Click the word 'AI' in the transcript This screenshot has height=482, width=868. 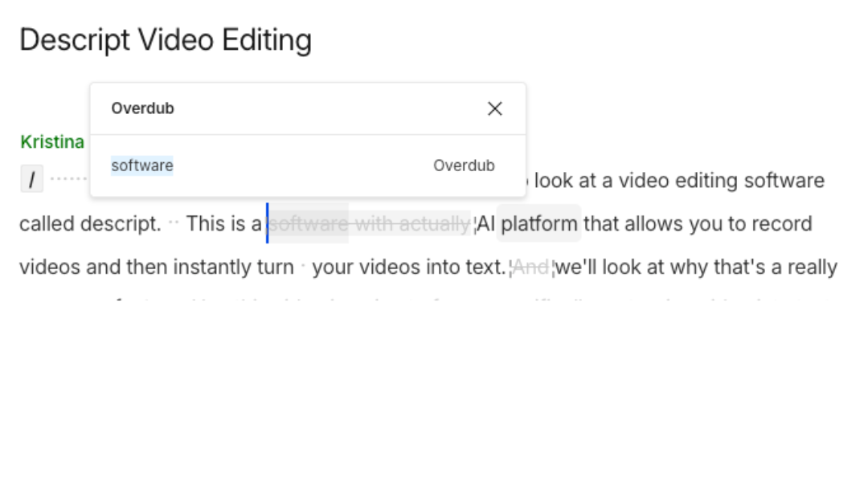[485, 223]
